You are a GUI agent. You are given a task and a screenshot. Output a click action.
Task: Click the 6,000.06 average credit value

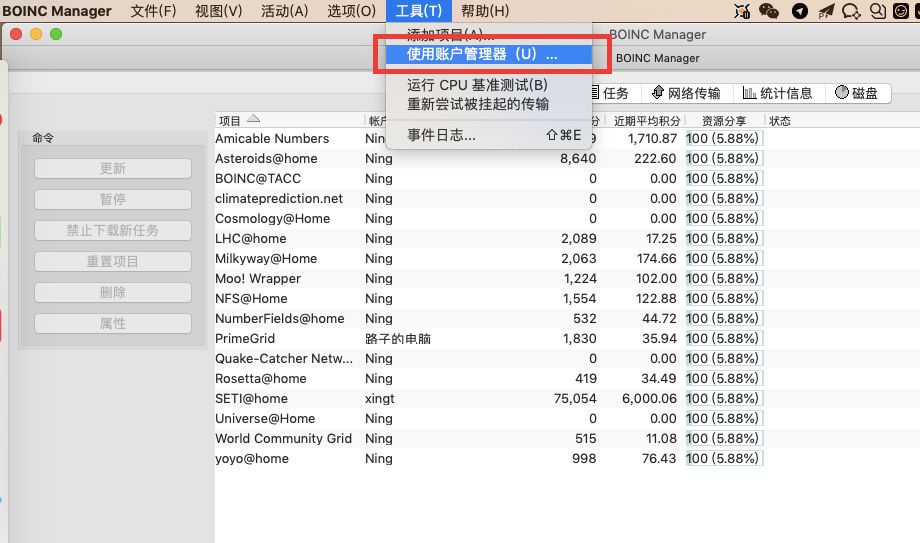coord(650,399)
